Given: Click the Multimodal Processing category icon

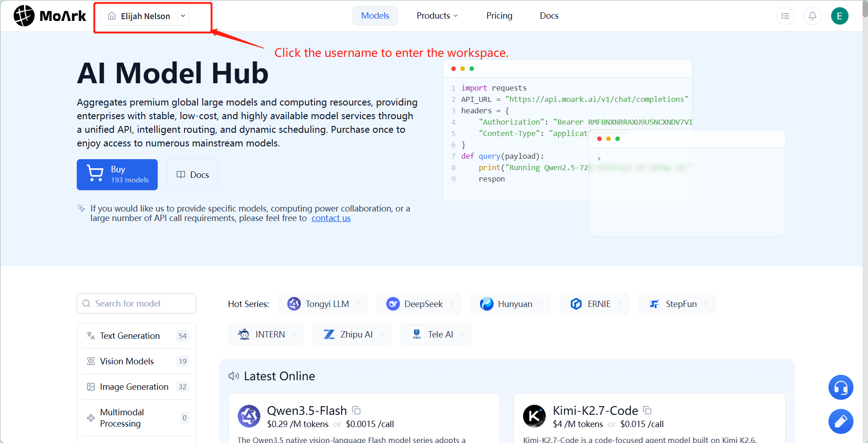Looking at the screenshot, I should tap(91, 418).
